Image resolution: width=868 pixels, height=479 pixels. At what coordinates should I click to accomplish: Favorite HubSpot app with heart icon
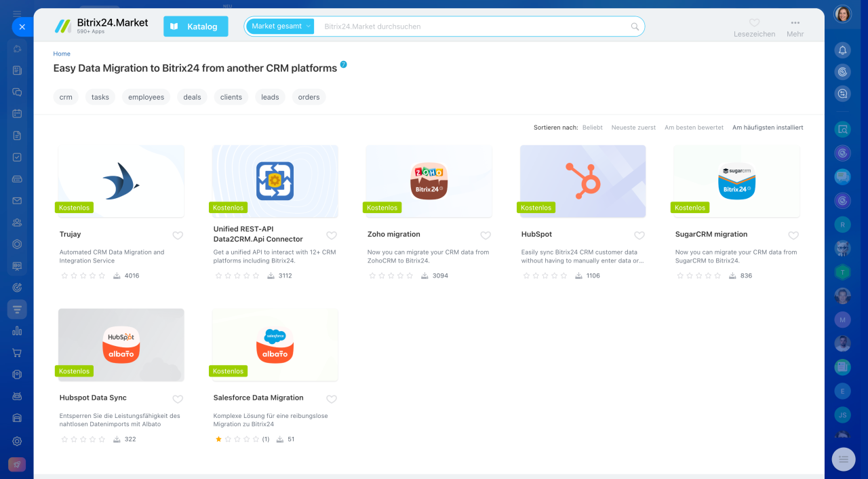coord(639,235)
